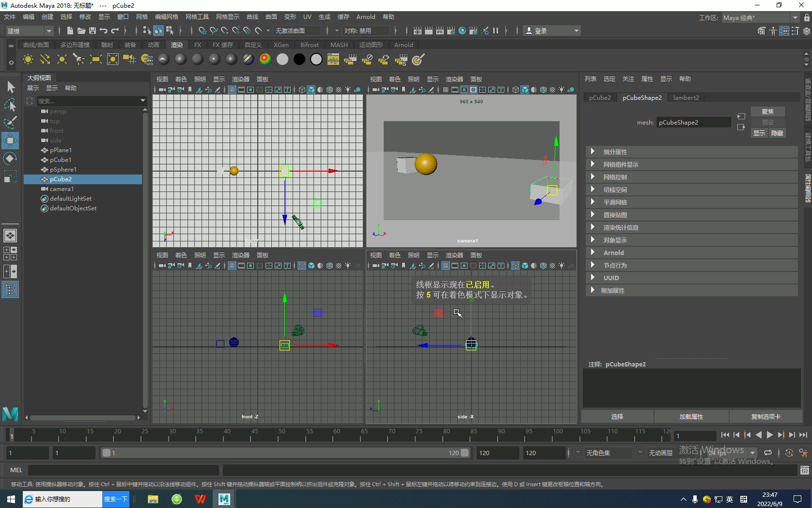Click the spot light shelf icon
This screenshot has height=508, width=812.
pyautogui.click(x=78, y=60)
